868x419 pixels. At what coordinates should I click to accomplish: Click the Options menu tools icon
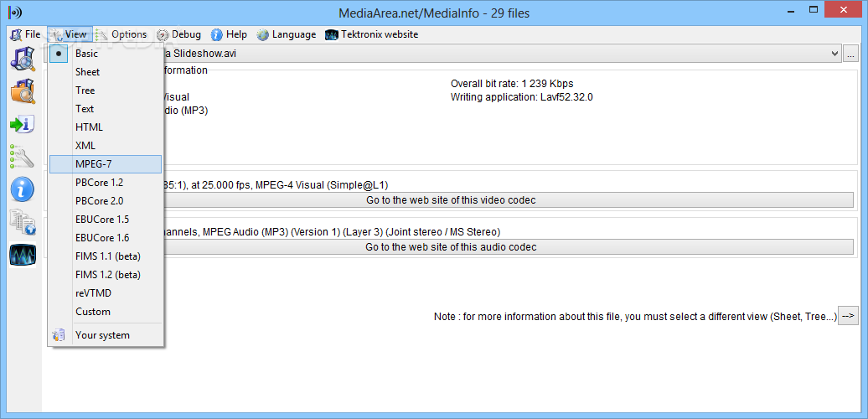(x=102, y=34)
